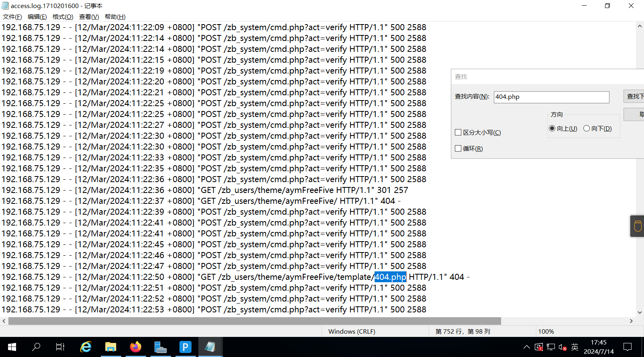This screenshot has width=644, height=357.
Task: Click the taskbar search magnifier icon
Action: pos(36,347)
